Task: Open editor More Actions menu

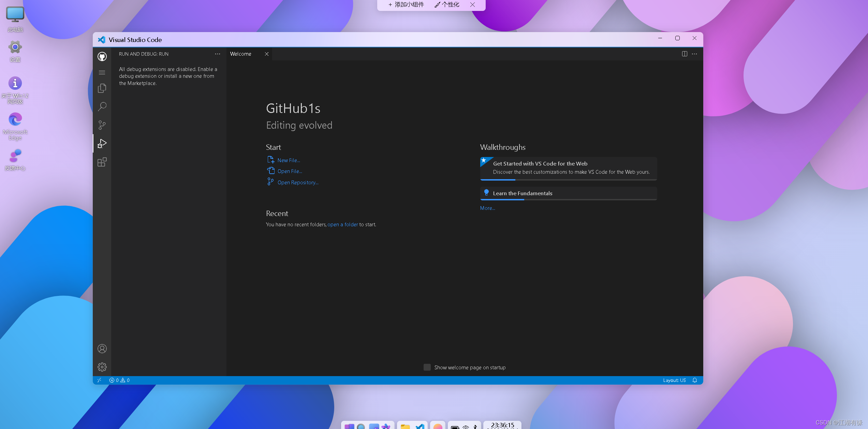Action: coord(694,54)
